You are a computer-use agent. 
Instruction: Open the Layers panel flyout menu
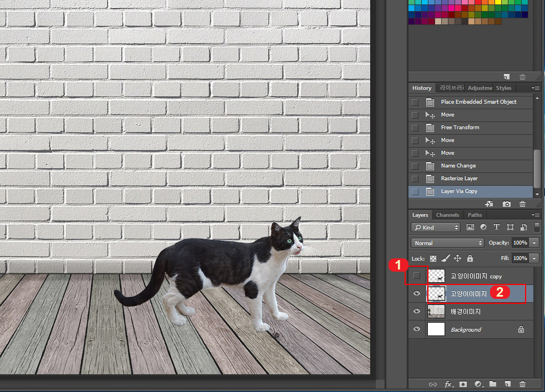536,215
